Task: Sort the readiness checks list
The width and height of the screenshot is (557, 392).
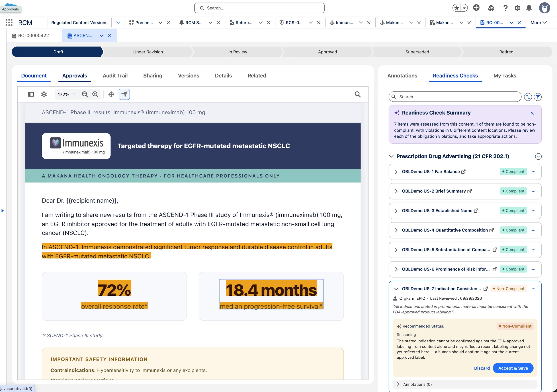Action: [x=528, y=97]
